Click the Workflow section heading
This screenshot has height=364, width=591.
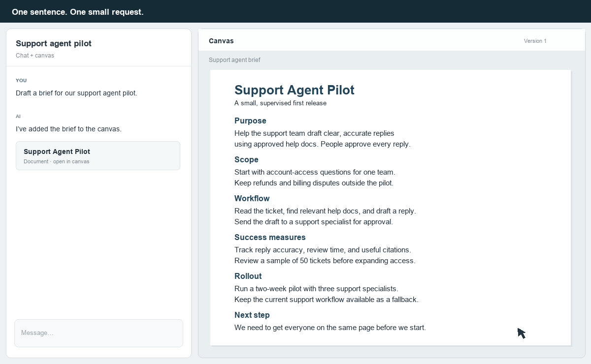(252, 199)
